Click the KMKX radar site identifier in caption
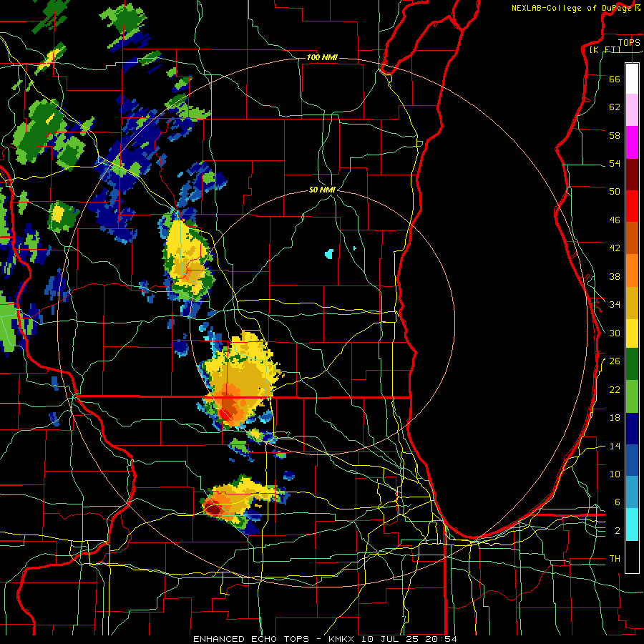 (343, 639)
